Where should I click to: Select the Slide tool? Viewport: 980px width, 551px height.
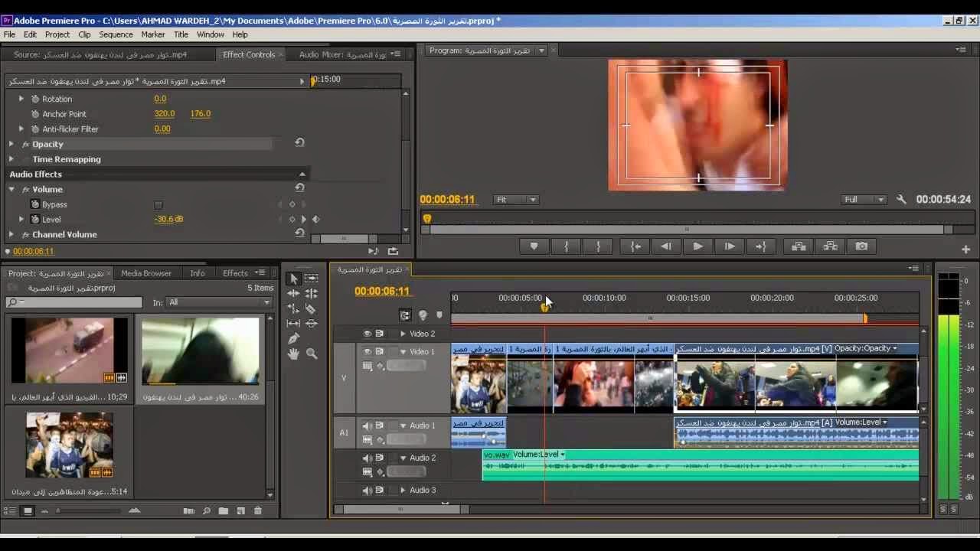point(311,324)
